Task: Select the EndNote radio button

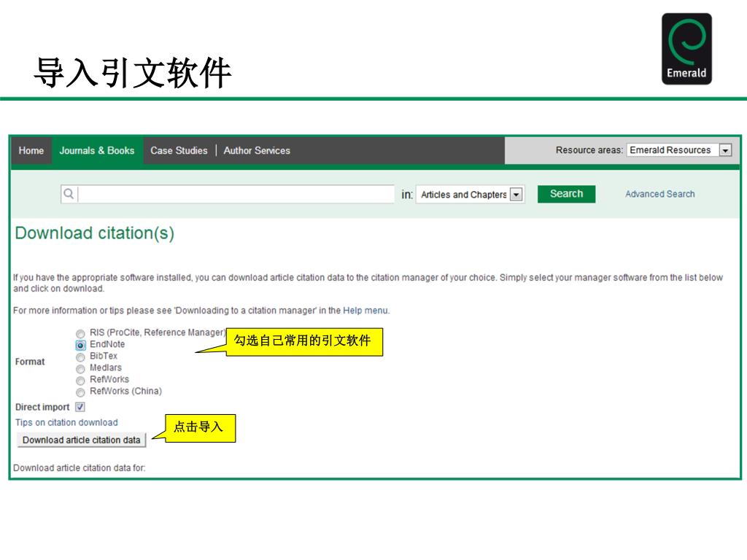Action: click(x=80, y=345)
